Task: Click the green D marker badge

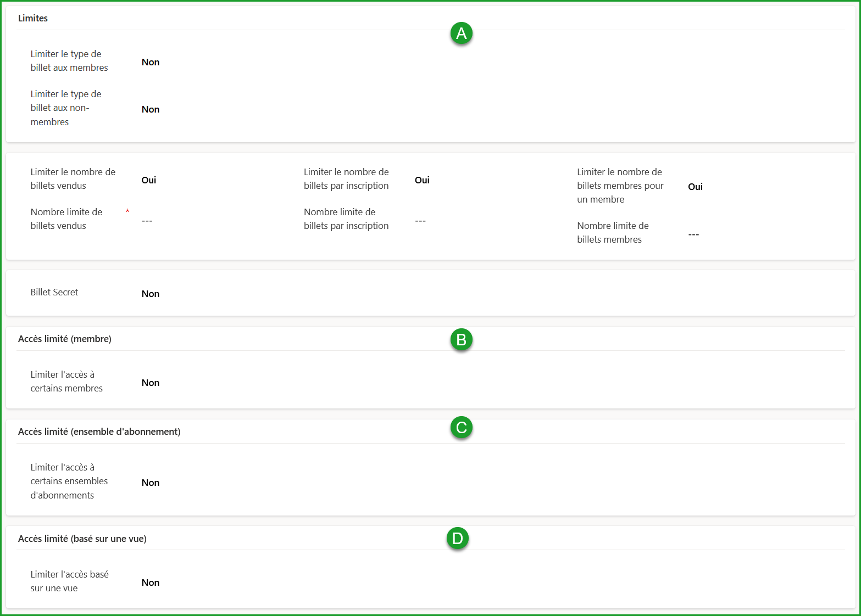Action: pyautogui.click(x=457, y=539)
